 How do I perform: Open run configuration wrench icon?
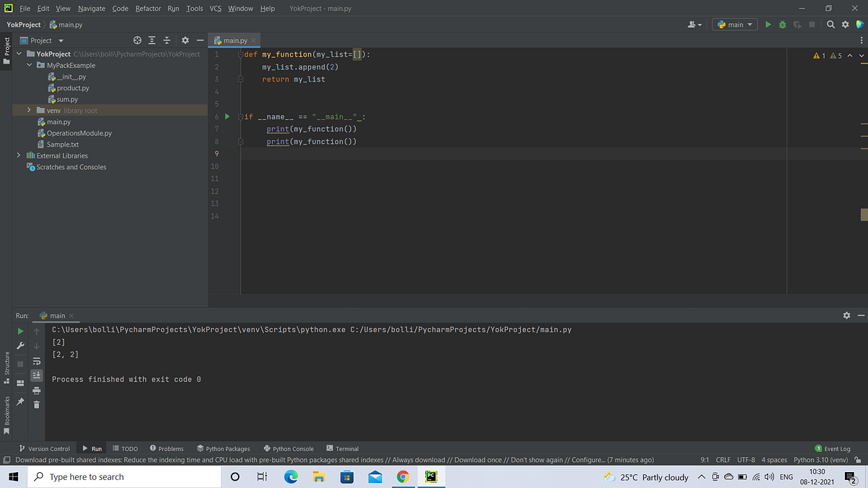20,346
